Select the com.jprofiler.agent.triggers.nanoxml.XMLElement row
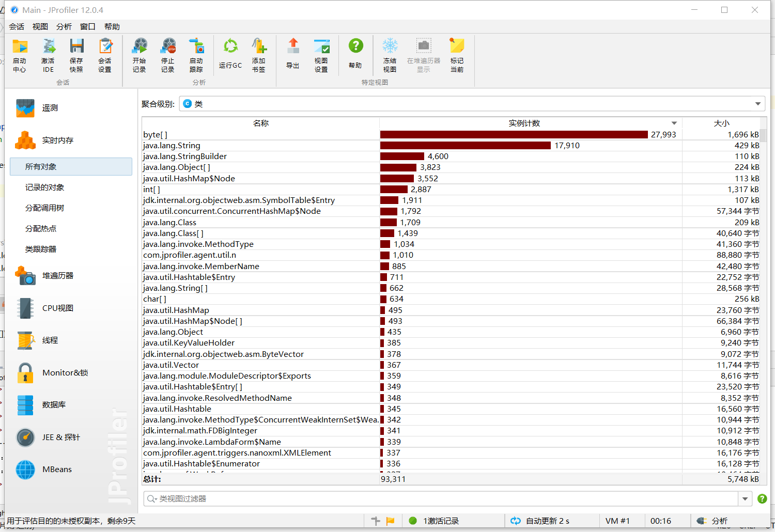Image resolution: width=775 pixels, height=532 pixels. [x=451, y=452]
